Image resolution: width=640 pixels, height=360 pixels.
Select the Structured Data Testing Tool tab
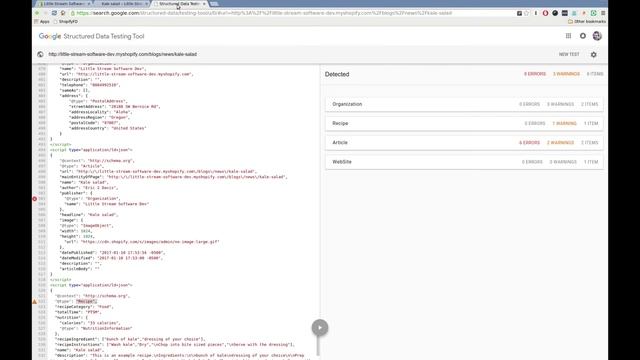(179, 4)
